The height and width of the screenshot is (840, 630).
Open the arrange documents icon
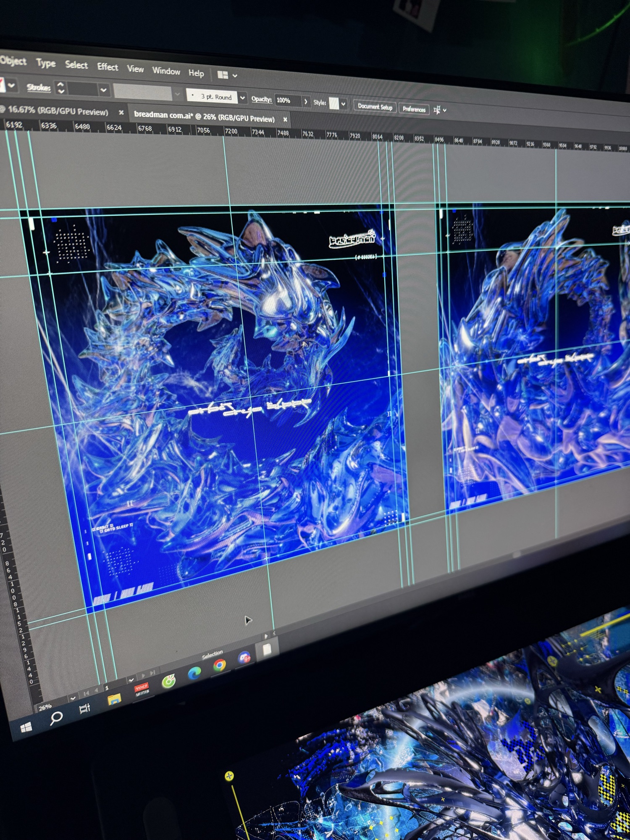pos(223,75)
